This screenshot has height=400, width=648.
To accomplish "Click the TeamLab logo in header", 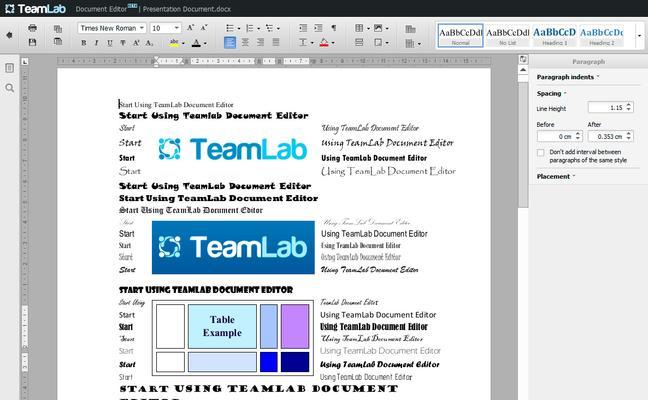I will [36, 9].
